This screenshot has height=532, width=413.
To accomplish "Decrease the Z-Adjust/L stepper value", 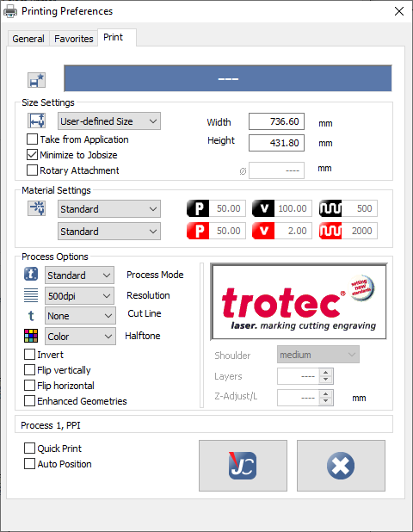I will point(326,401).
